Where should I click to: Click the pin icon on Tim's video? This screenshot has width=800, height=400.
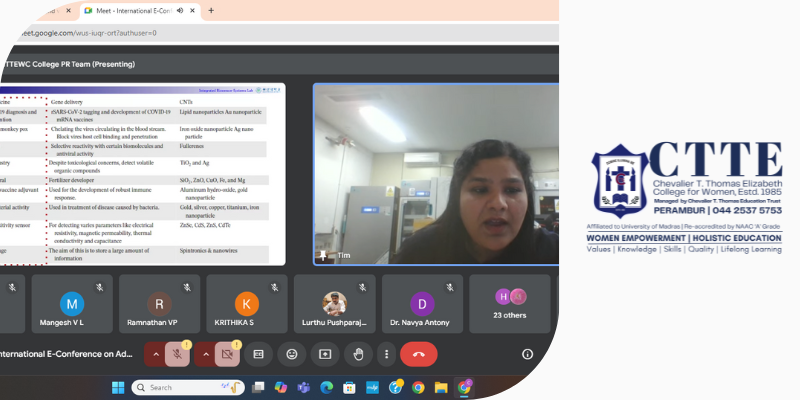pos(323,255)
